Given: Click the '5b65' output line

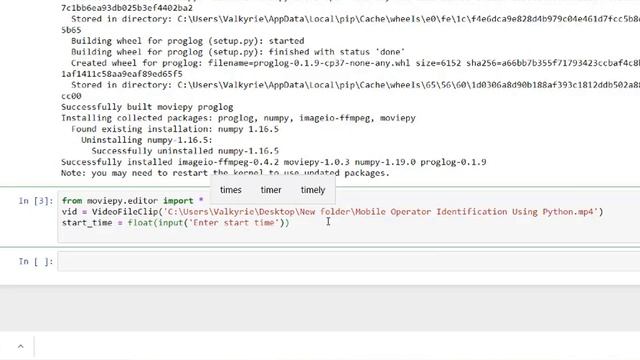Looking at the screenshot, I should pyautogui.click(x=71, y=30).
